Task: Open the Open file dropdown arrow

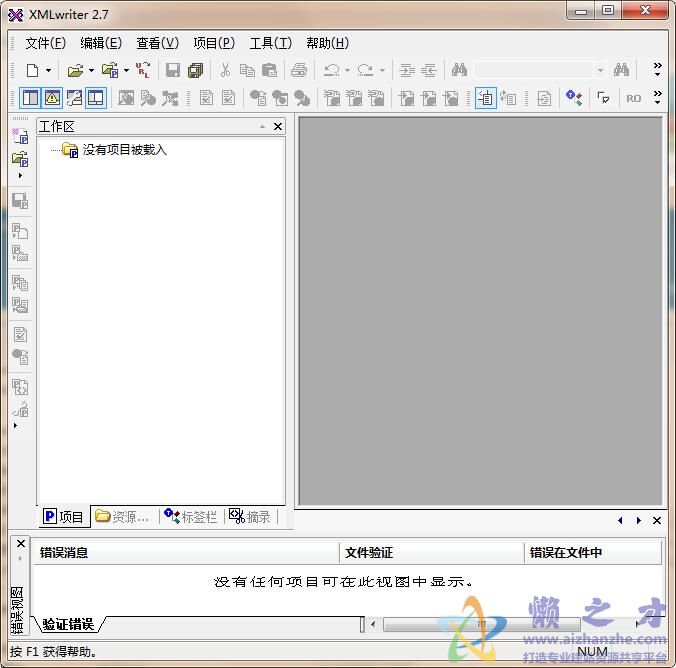Action: tap(91, 70)
